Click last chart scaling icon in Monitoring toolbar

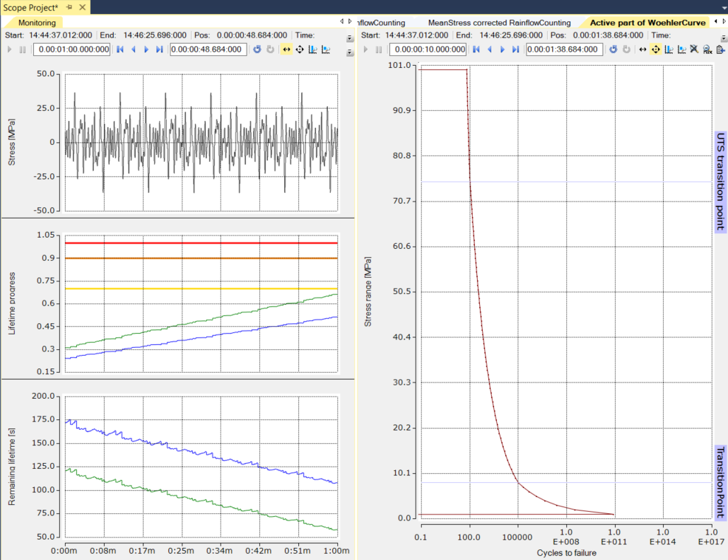(326, 49)
